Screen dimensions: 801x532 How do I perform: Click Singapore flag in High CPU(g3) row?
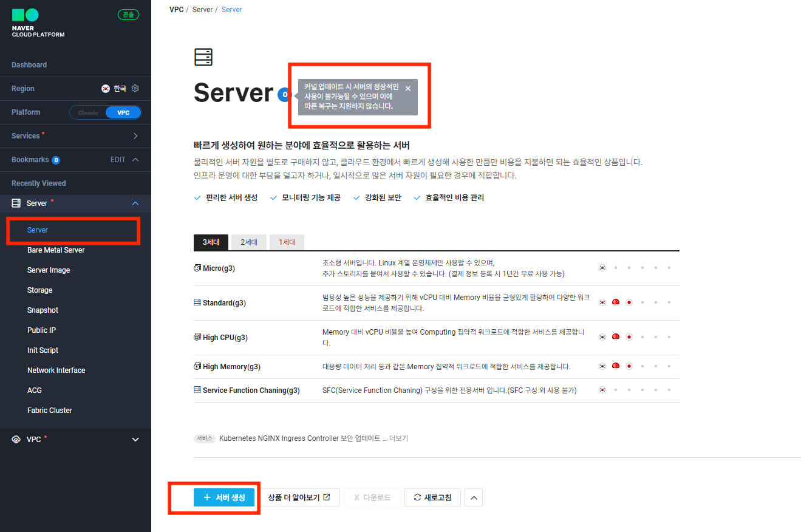tap(616, 337)
